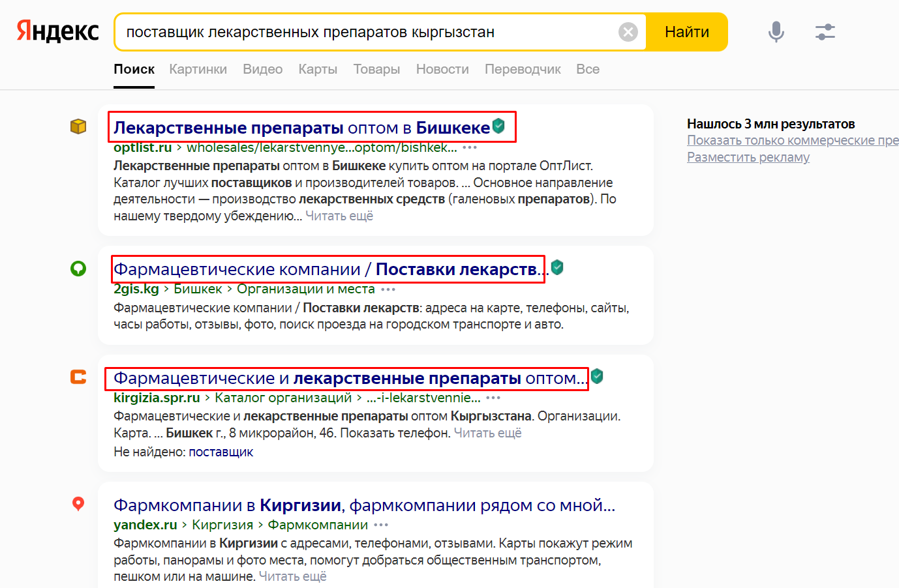Click the optlist.ru result favicon
This screenshot has height=588, width=899.
[x=78, y=126]
